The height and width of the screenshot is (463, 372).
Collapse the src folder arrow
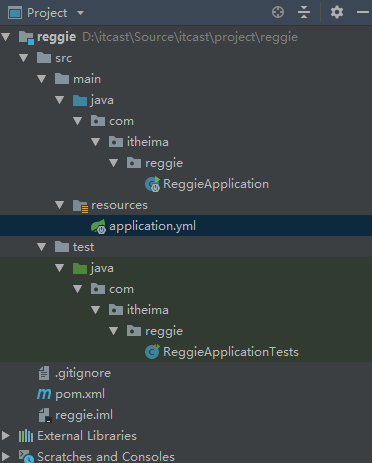pos(24,58)
